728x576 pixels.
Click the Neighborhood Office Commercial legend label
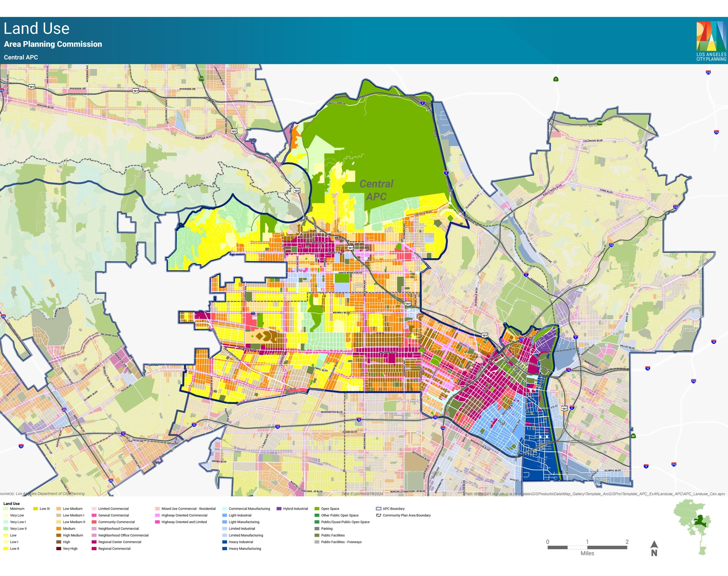point(123,535)
